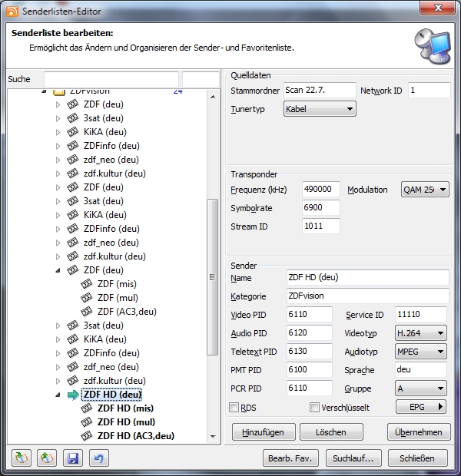Collapse the ZDF HD (deu) tree node

[58, 395]
